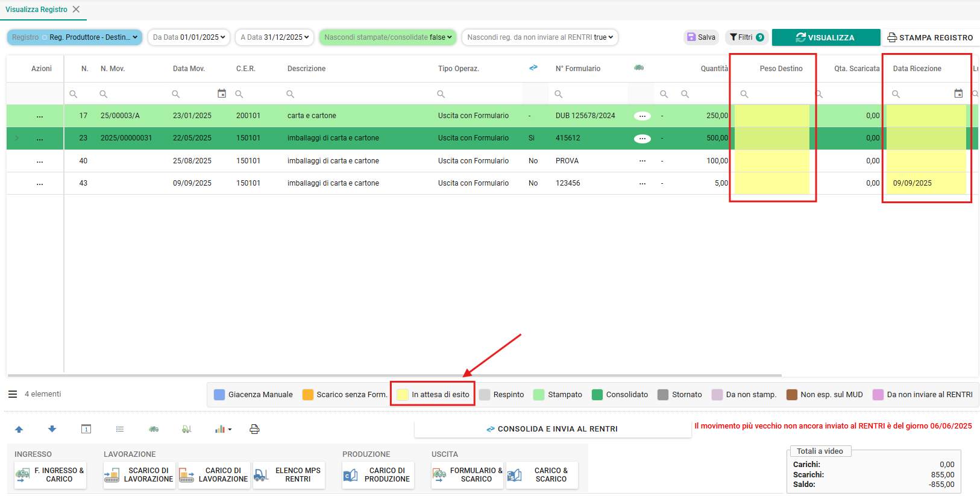This screenshot has height=496, width=980.
Task: Click the printer icon in bottom toolbar
Action: [x=254, y=429]
